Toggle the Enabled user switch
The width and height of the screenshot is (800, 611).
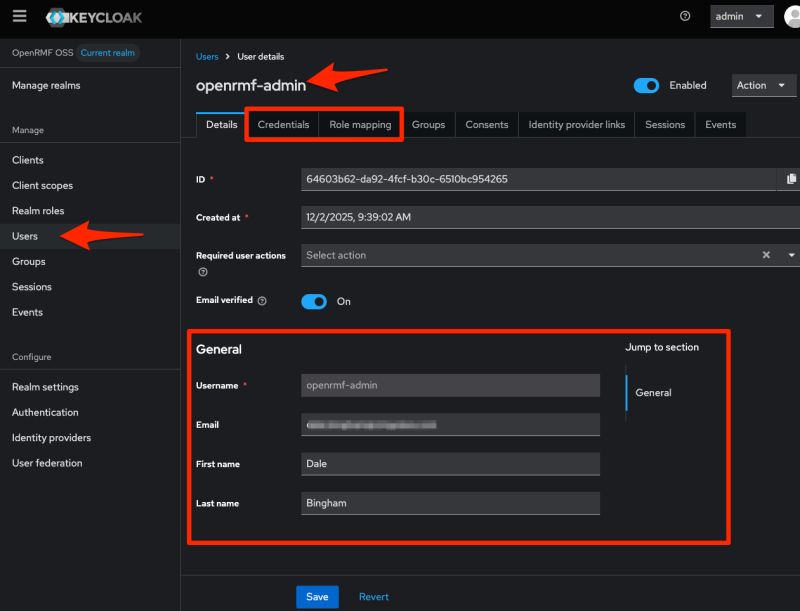coord(646,86)
